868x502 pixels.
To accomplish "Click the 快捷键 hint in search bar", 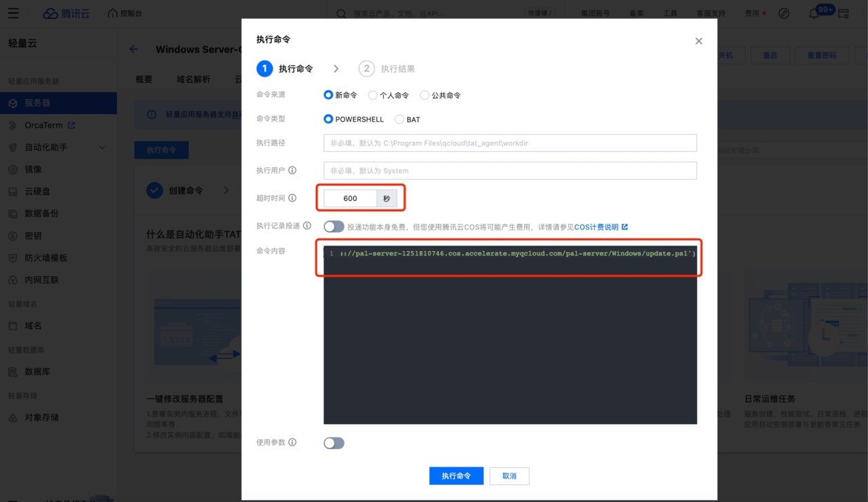I will [540, 14].
